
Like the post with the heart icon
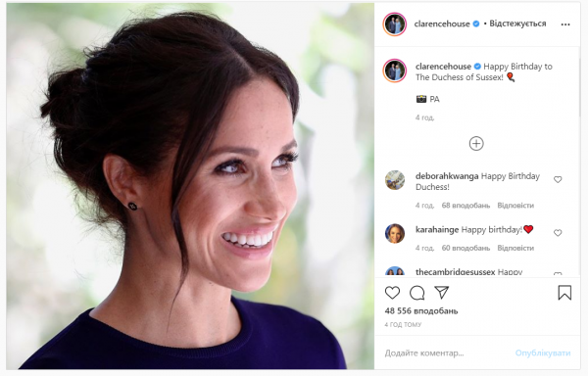(x=392, y=293)
